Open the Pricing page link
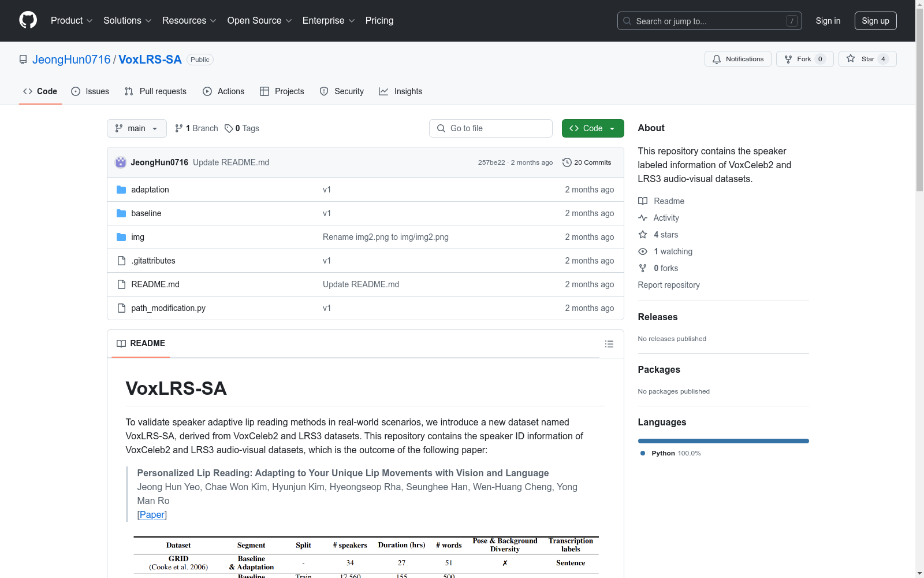This screenshot has height=578, width=924. coord(379,21)
